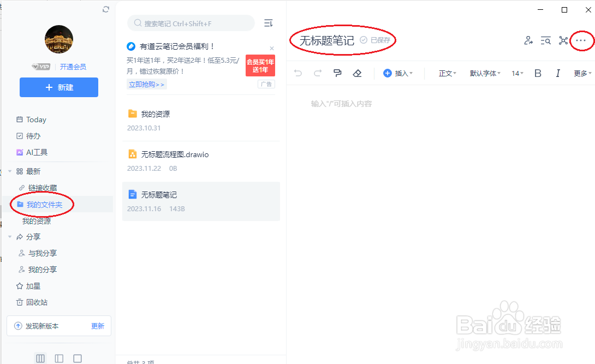
Task: Click the share/collaborate icon
Action: coord(528,40)
